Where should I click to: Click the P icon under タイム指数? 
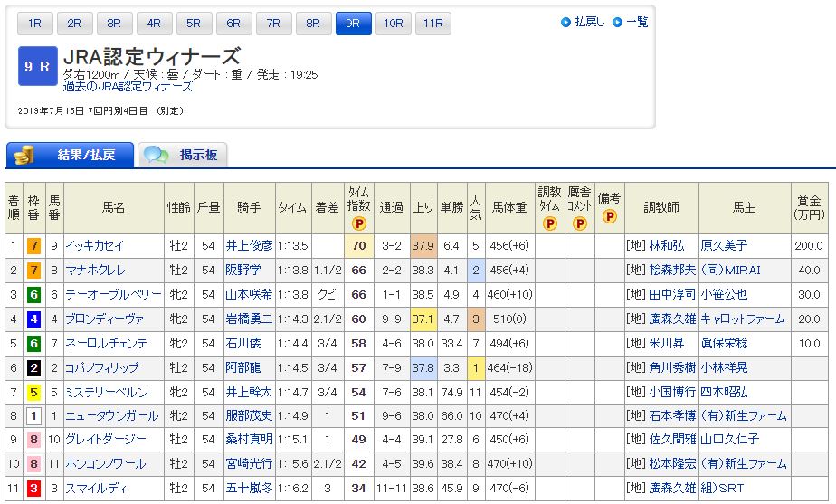(x=359, y=223)
